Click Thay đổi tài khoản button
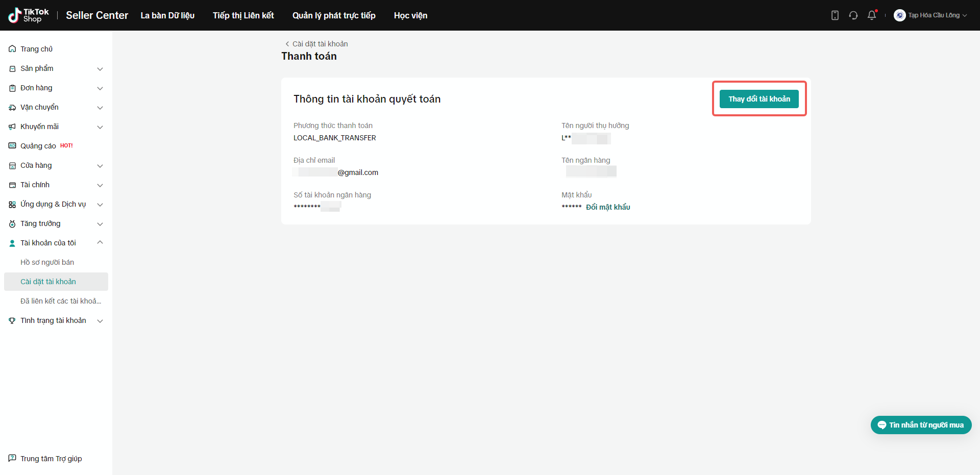This screenshot has height=475, width=980. coord(759,99)
